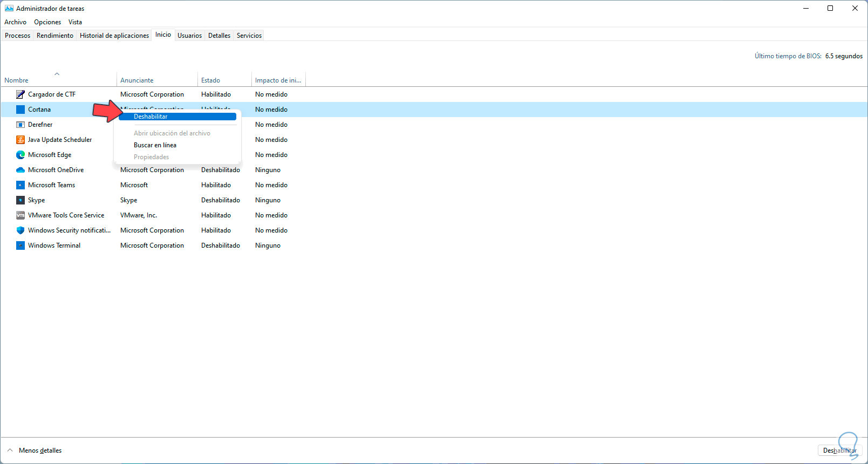
Task: Click the Windows Security shield icon
Action: (20, 230)
